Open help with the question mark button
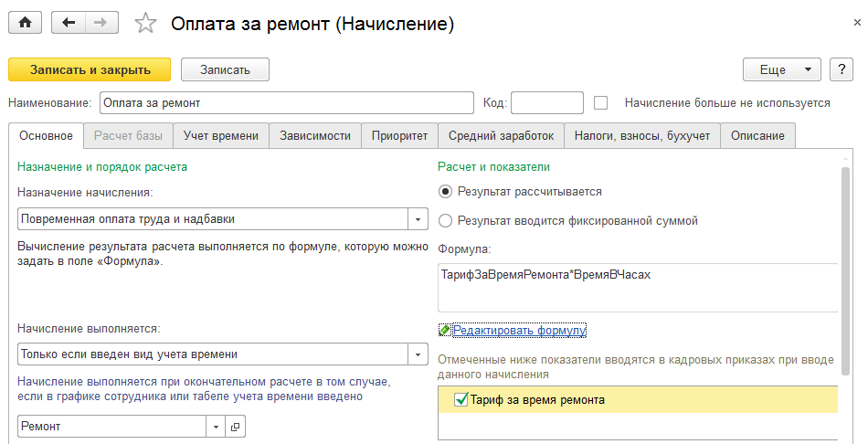This screenshot has width=868, height=444. [x=841, y=69]
